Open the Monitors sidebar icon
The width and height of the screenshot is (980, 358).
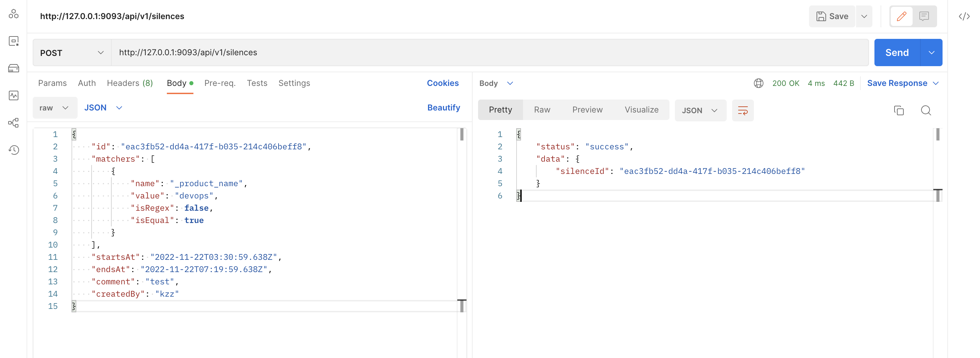click(14, 95)
